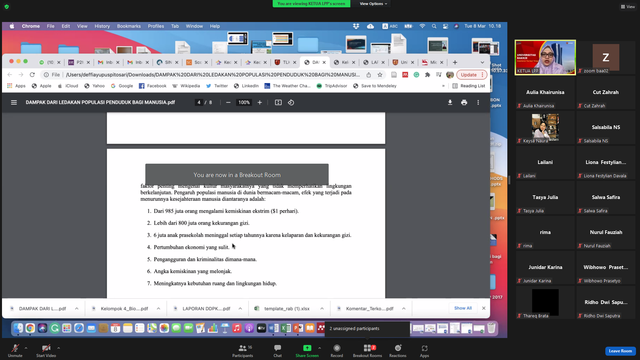Expand options for LAPORAN DDPK....pdf download
This screenshot has height=360, width=640.
tap(240, 309)
